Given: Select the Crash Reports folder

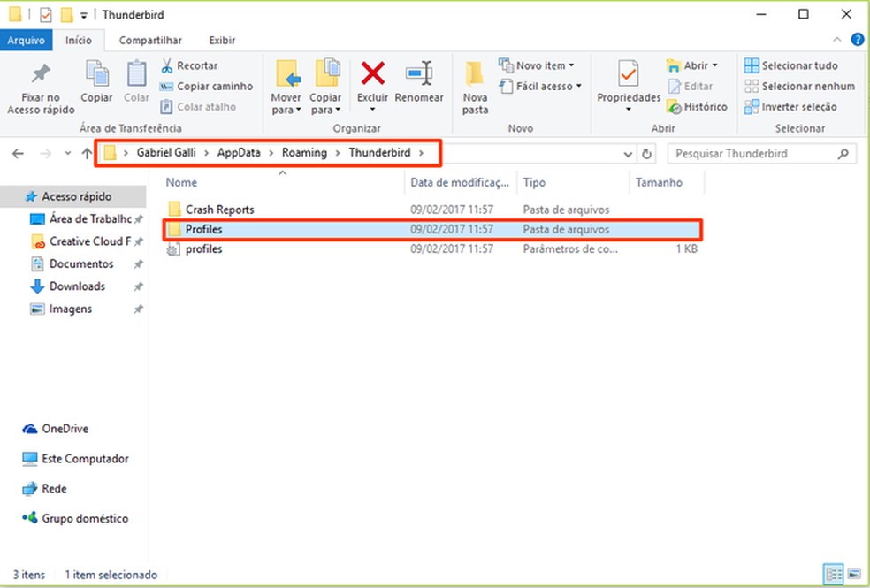Looking at the screenshot, I should coord(432,210).
